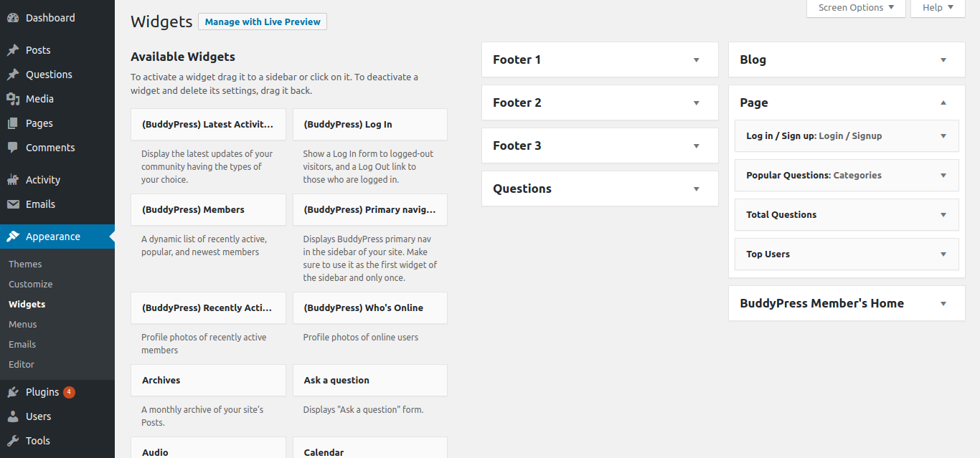Open the Menus submenu item
Viewport: 980px width, 458px height.
coord(23,324)
